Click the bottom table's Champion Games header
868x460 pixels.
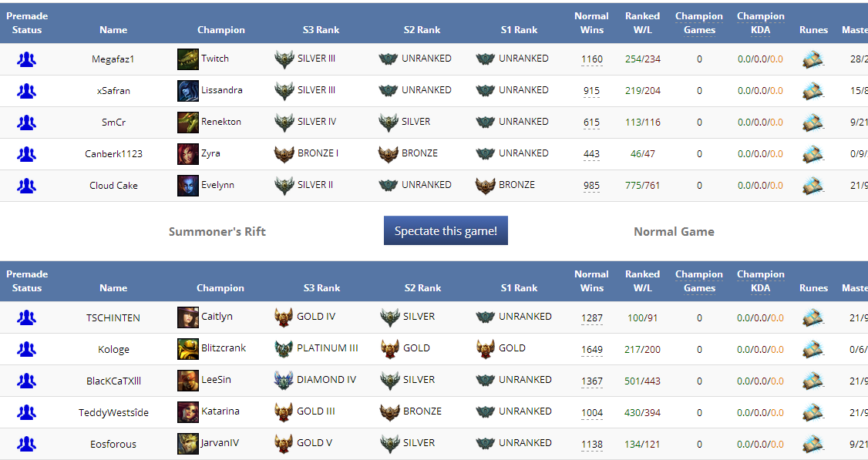click(699, 281)
